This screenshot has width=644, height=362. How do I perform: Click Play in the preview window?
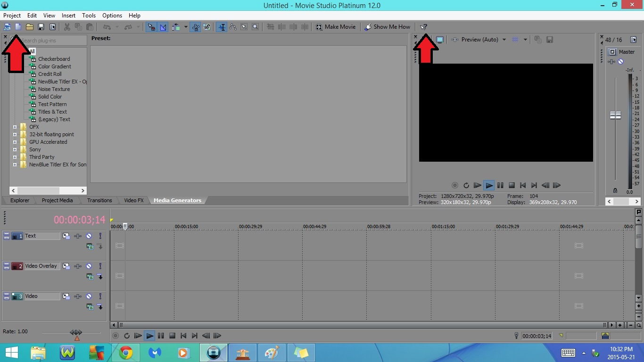click(x=489, y=185)
